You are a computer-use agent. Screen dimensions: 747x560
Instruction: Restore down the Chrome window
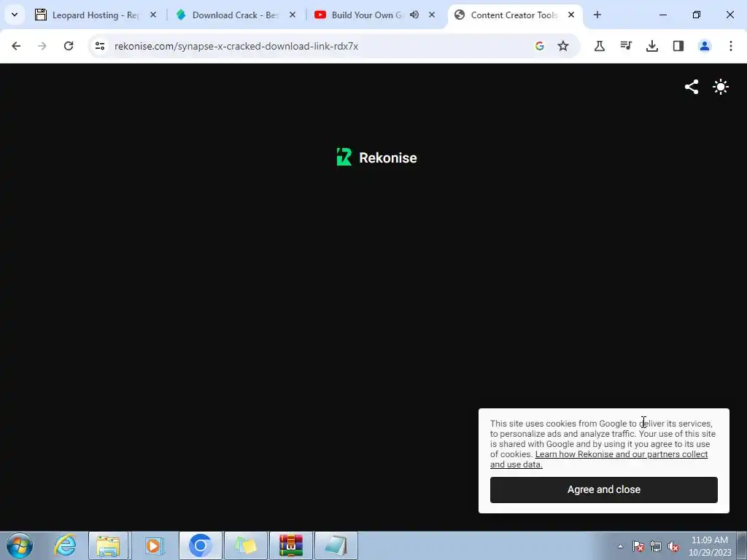point(697,15)
